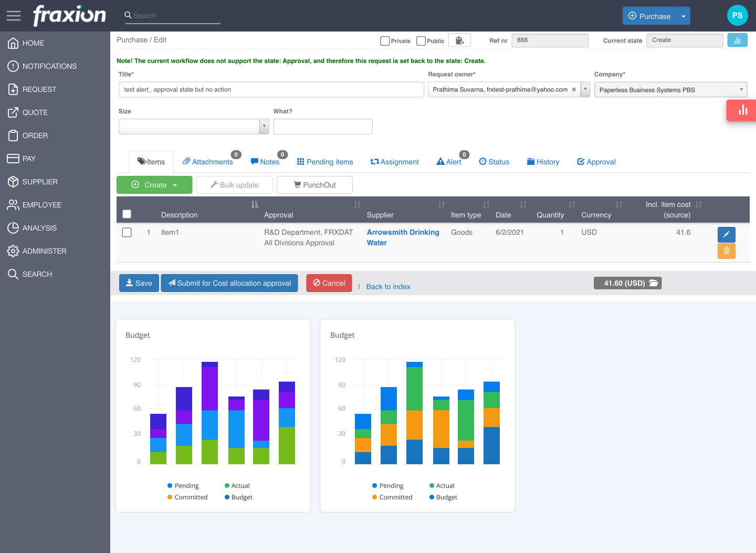Delete Item1 with the trash icon
Image resolution: width=756 pixels, height=553 pixels.
pyautogui.click(x=726, y=251)
